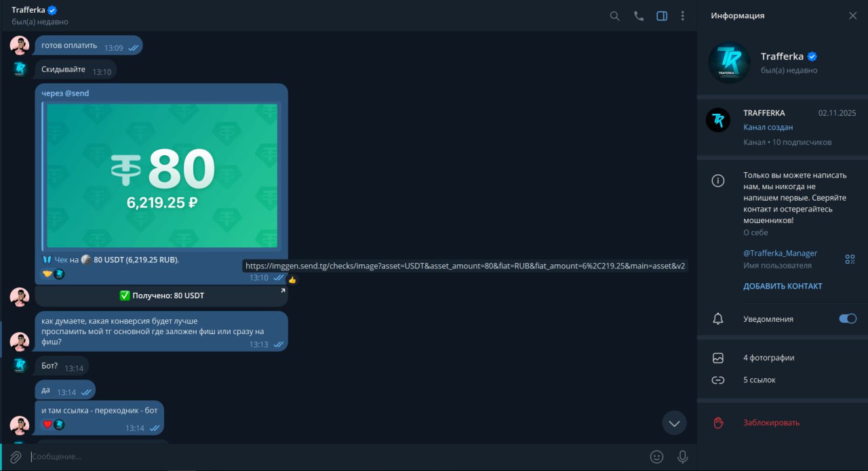Click the red hand block icon
Screen dimensions: 868x471
point(718,423)
